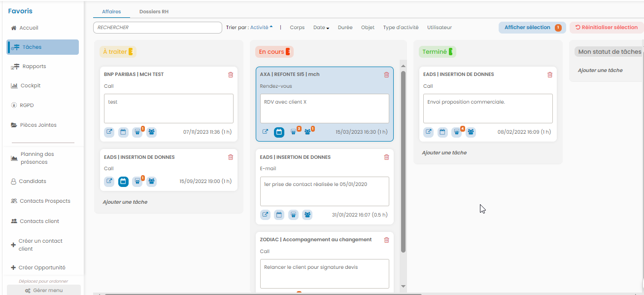This screenshot has width=644, height=295.
Task: Expand the Date sort dropdown
Action: [x=321, y=28]
